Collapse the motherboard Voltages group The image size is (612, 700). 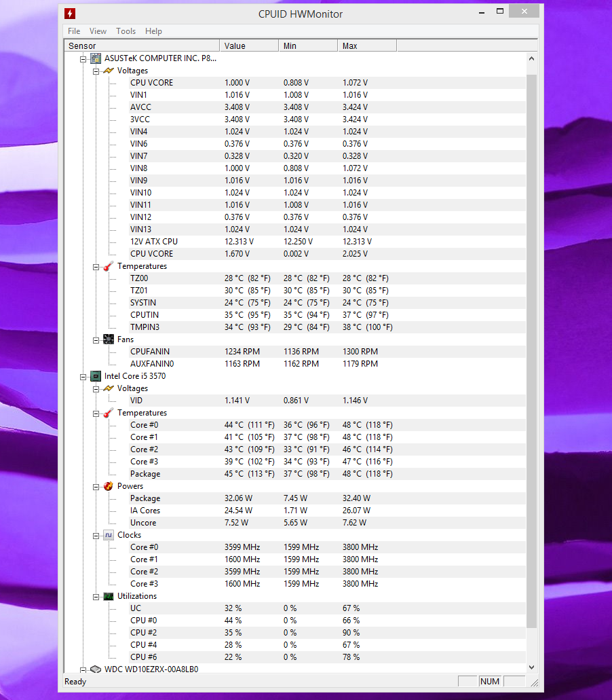(x=96, y=71)
